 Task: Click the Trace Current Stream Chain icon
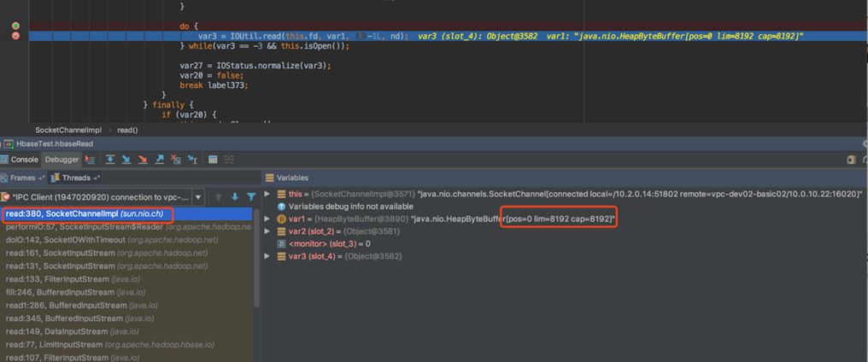[x=229, y=160]
